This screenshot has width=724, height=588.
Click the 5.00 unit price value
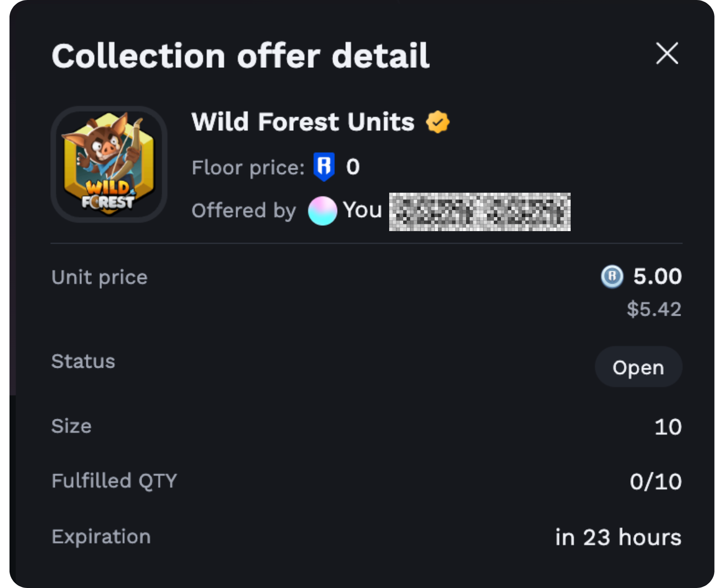pyautogui.click(x=657, y=276)
